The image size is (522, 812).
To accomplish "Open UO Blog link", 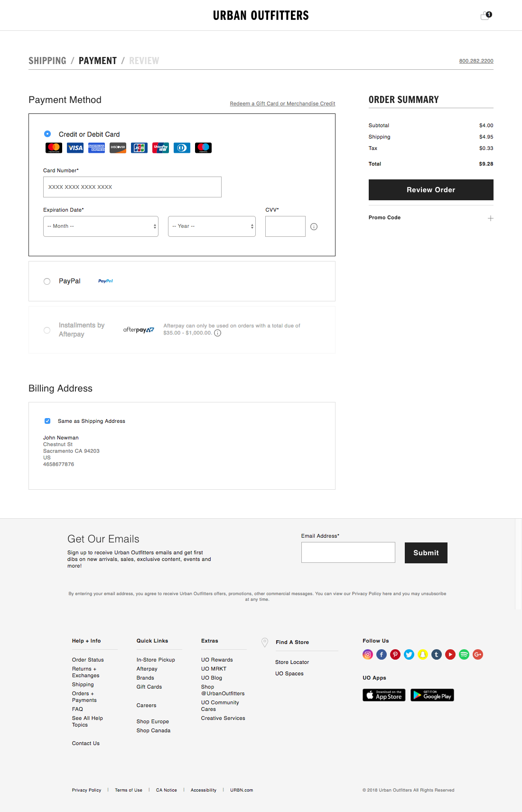I will click(x=212, y=678).
